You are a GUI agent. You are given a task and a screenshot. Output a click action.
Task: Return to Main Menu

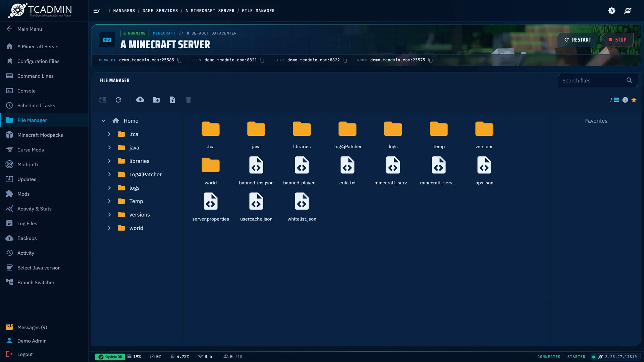[x=44, y=29]
